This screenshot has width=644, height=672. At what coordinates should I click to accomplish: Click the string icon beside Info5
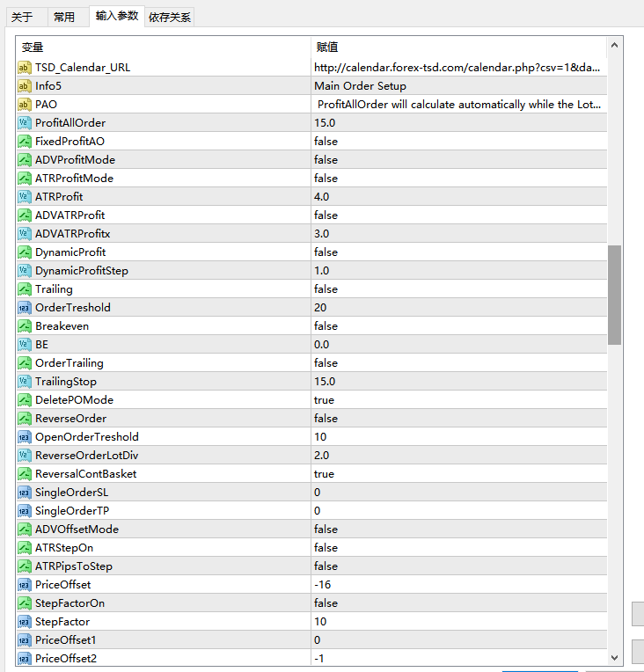pos(25,85)
